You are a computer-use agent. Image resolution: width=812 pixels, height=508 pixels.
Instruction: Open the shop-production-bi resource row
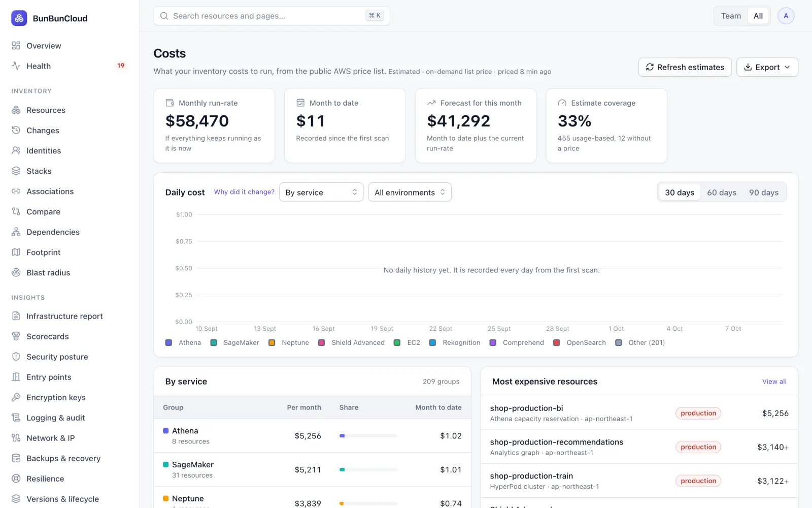[639, 413]
